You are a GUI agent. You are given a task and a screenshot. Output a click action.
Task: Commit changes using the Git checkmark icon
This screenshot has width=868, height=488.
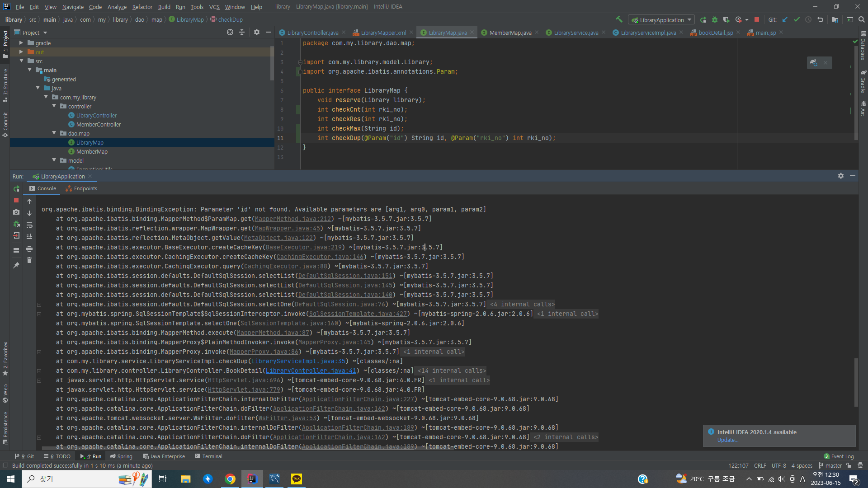tap(797, 19)
